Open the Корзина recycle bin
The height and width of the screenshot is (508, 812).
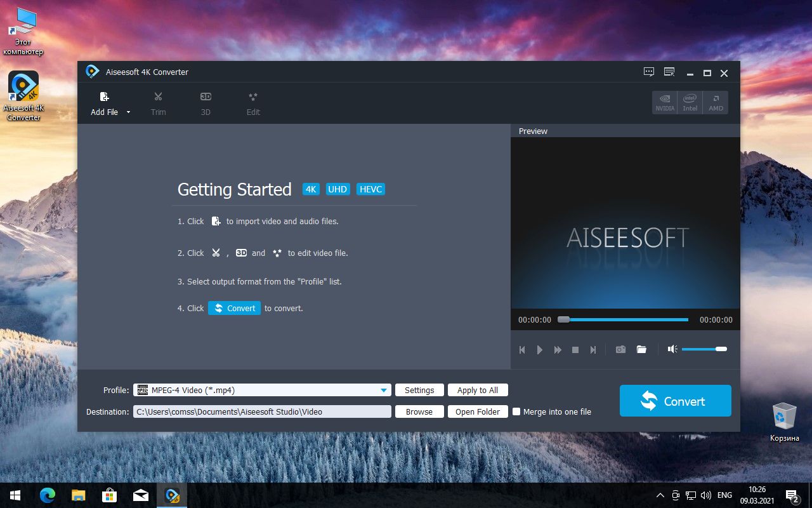(x=784, y=416)
